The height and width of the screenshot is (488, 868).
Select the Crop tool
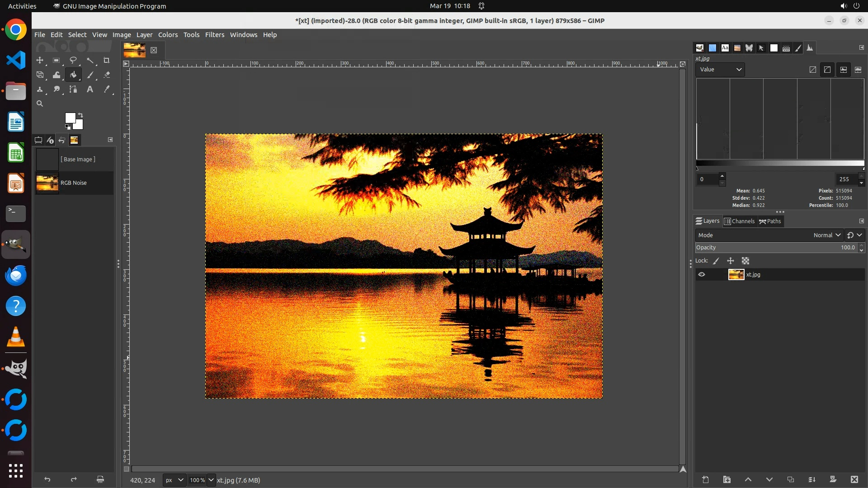coord(106,60)
